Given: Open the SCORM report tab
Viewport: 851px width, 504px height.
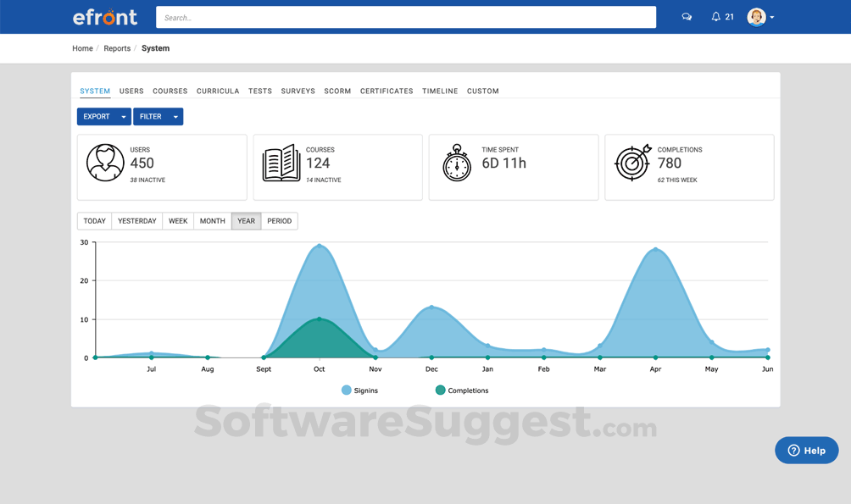Looking at the screenshot, I should pos(337,91).
